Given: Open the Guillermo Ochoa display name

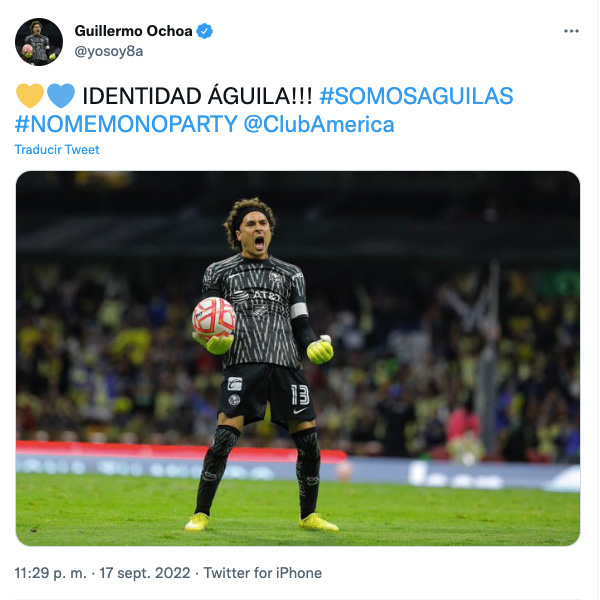Looking at the screenshot, I should click(x=133, y=31).
